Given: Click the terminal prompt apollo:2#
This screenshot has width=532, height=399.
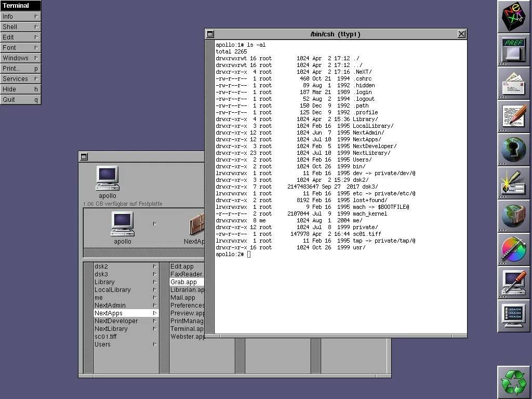Looking at the screenshot, I should (x=230, y=254).
